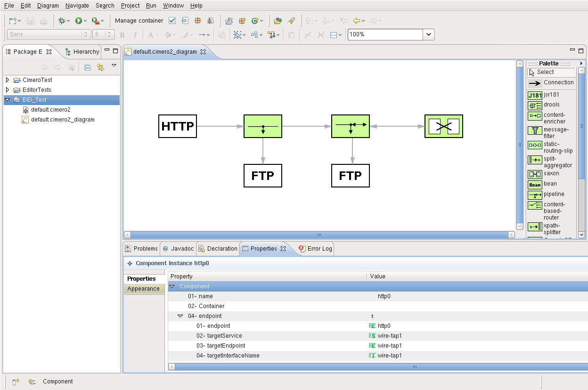This screenshot has height=390, width=588.
Task: Click the Property column header
Action: pyautogui.click(x=267, y=276)
